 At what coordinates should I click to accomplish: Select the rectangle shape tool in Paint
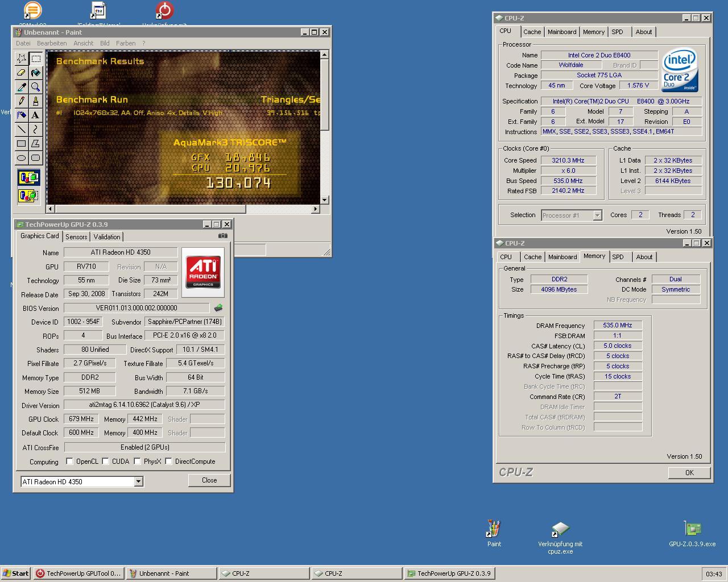pos(21,144)
